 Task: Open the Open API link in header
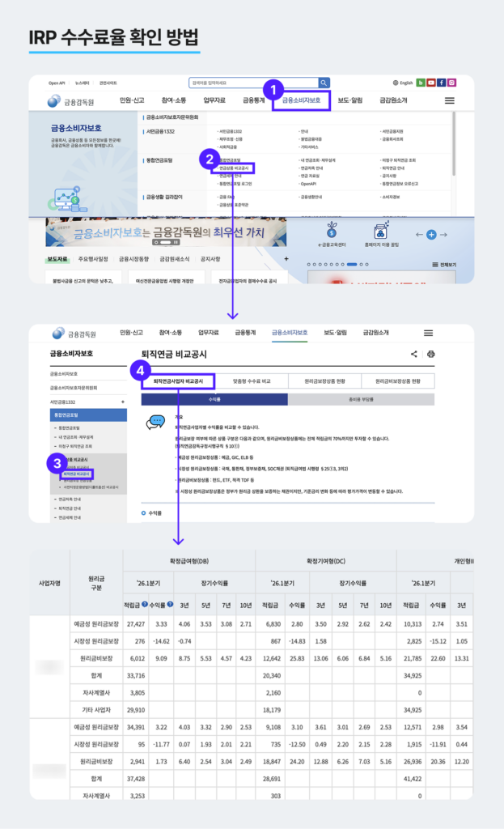(x=57, y=83)
